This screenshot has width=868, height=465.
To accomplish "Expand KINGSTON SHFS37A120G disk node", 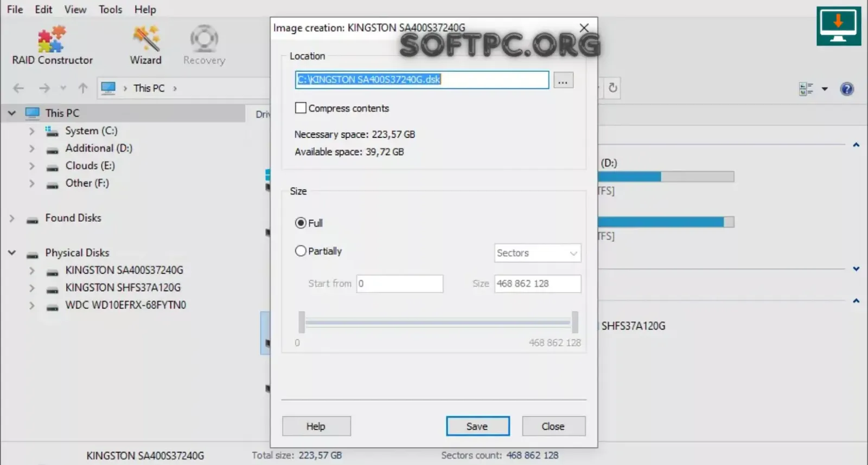I will pos(31,288).
